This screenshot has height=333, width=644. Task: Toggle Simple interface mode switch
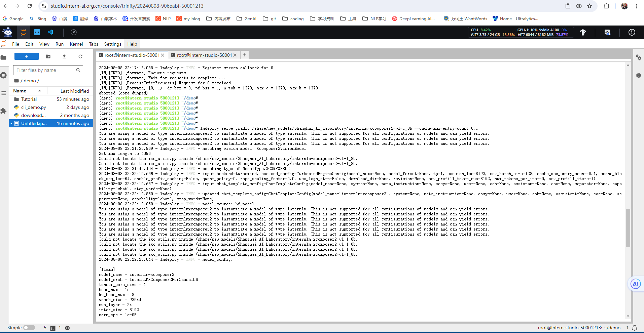29,328
